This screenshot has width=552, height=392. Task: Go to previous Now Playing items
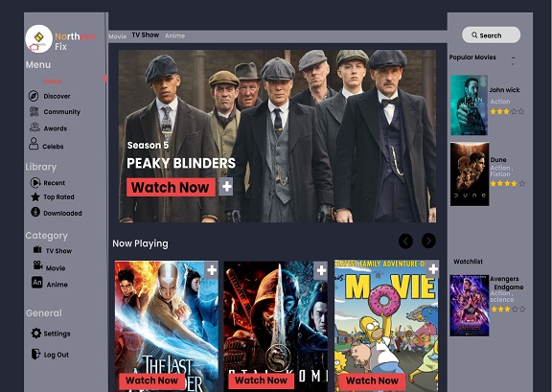405,242
